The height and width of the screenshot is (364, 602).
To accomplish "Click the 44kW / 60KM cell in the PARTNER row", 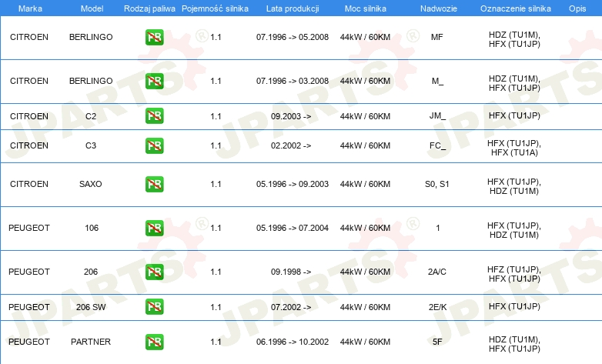I will pos(365,342).
